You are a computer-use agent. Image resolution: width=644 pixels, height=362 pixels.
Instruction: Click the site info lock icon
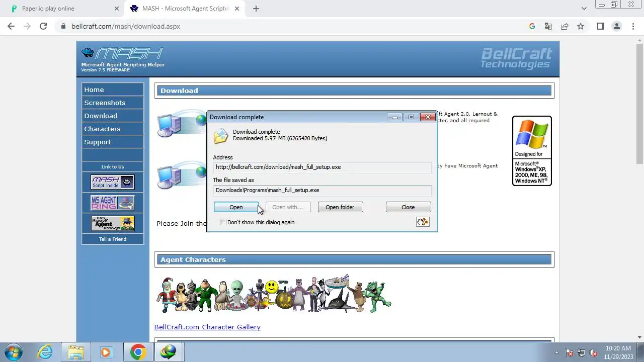tap(63, 26)
